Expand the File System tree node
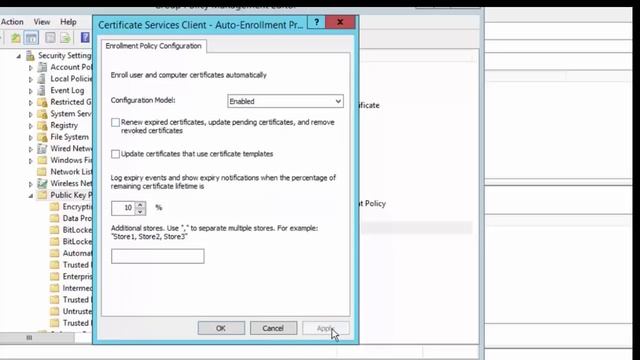 (x=31, y=138)
